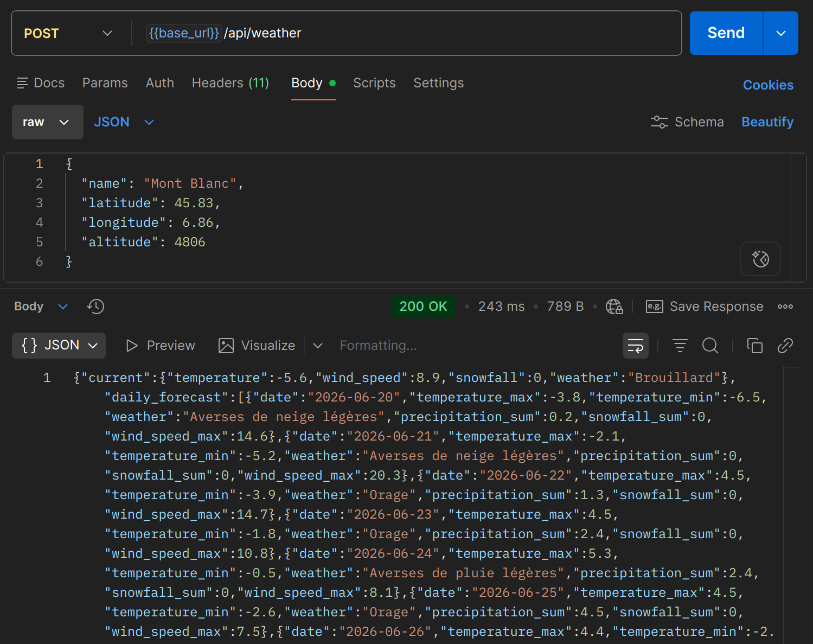
Task: Go to the Settings tab
Action: pos(439,83)
